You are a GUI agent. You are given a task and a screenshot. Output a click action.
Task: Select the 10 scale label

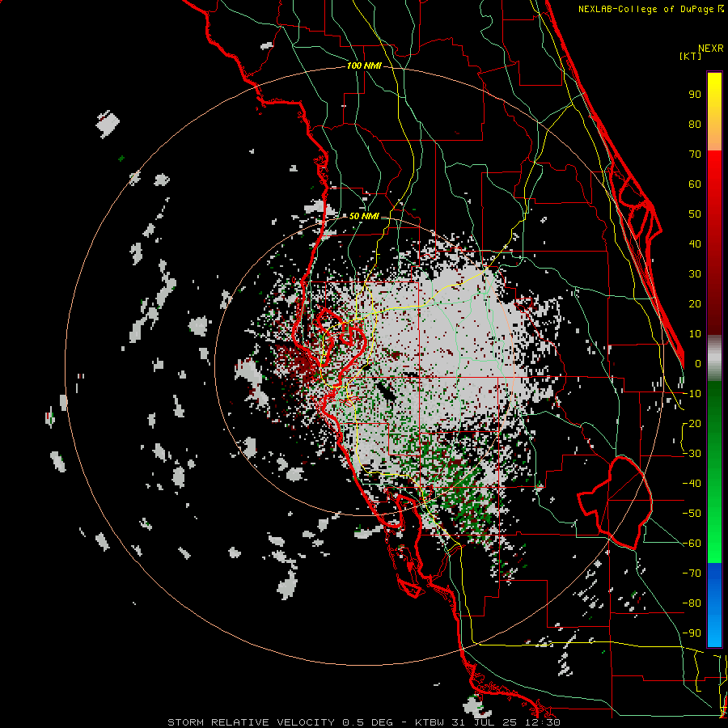click(695, 334)
